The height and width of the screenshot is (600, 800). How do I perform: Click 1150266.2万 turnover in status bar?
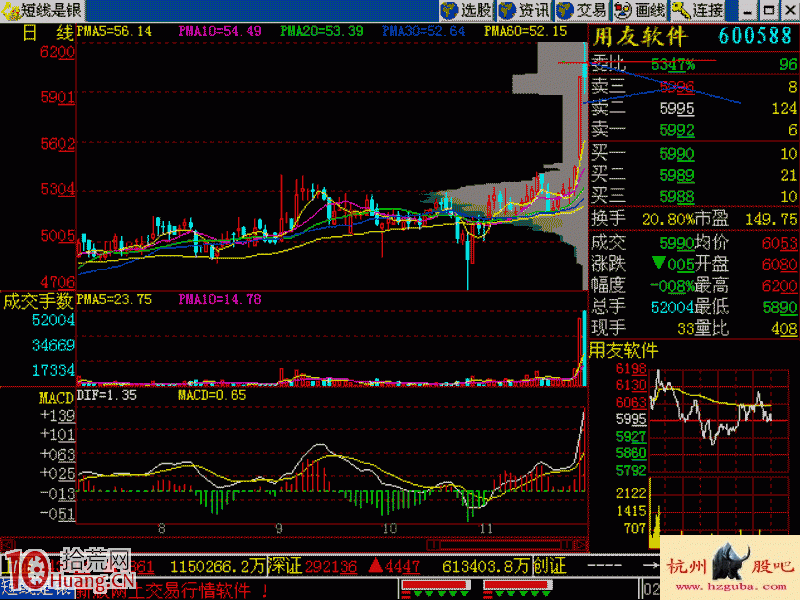[218, 566]
